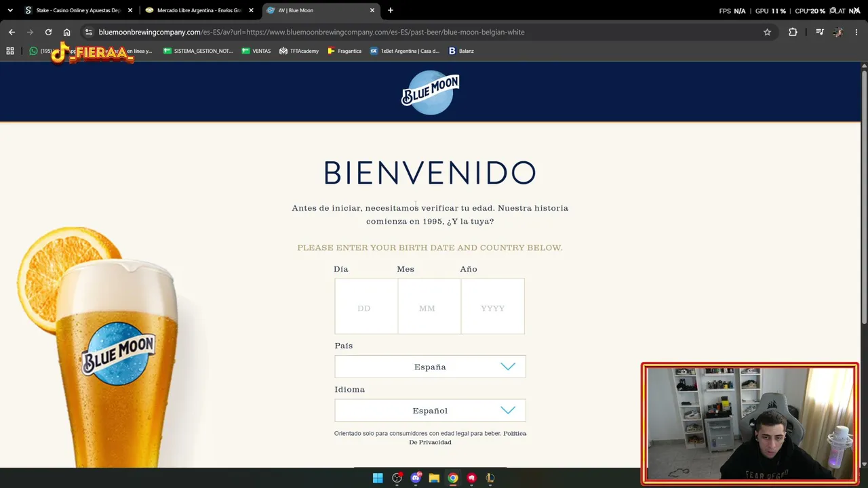Select the AV | Blue Moon tab

[321, 10]
